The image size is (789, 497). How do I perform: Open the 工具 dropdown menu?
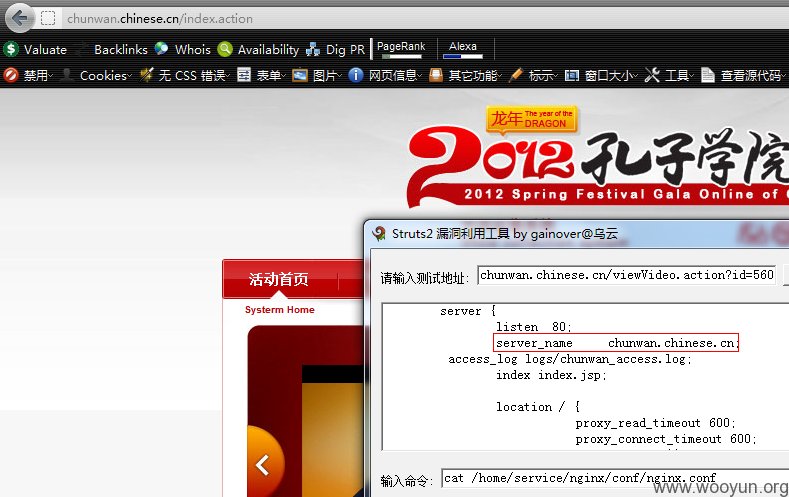[x=679, y=75]
